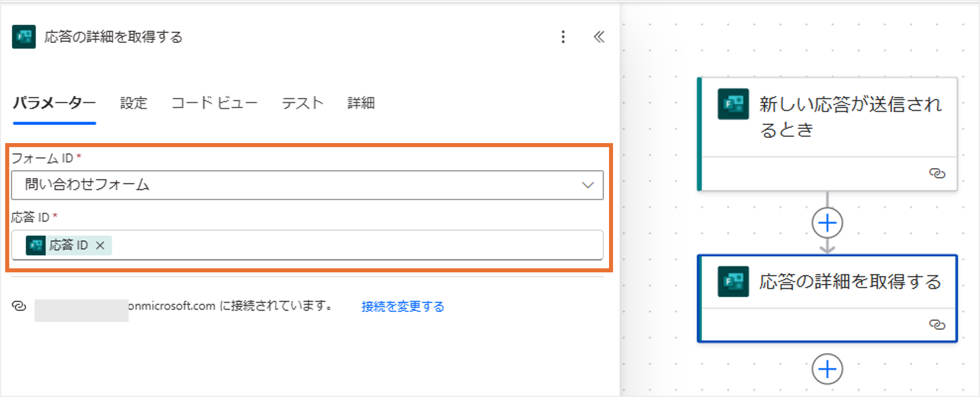Add a new step below 応答の詳細を取得する
Image resolution: width=980 pixels, height=397 pixels.
[827, 369]
